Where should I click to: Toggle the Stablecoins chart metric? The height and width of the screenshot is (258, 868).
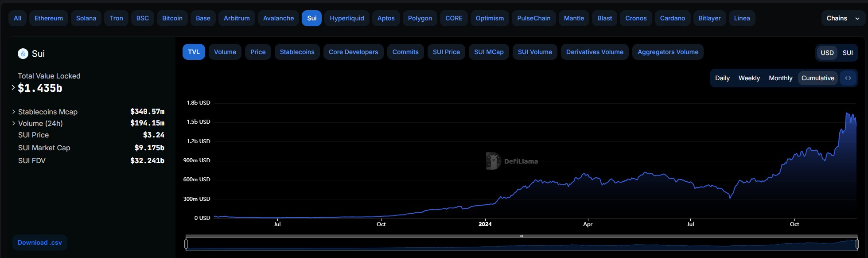[x=297, y=52]
